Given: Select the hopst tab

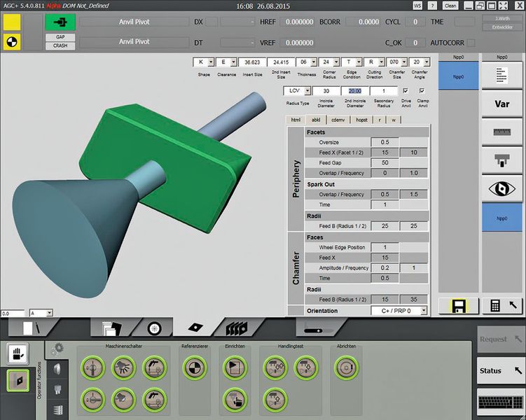Looking at the screenshot, I should 361,120.
